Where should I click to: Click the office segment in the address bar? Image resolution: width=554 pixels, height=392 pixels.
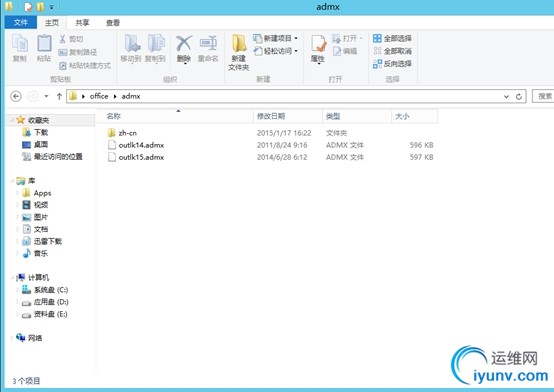pos(99,96)
